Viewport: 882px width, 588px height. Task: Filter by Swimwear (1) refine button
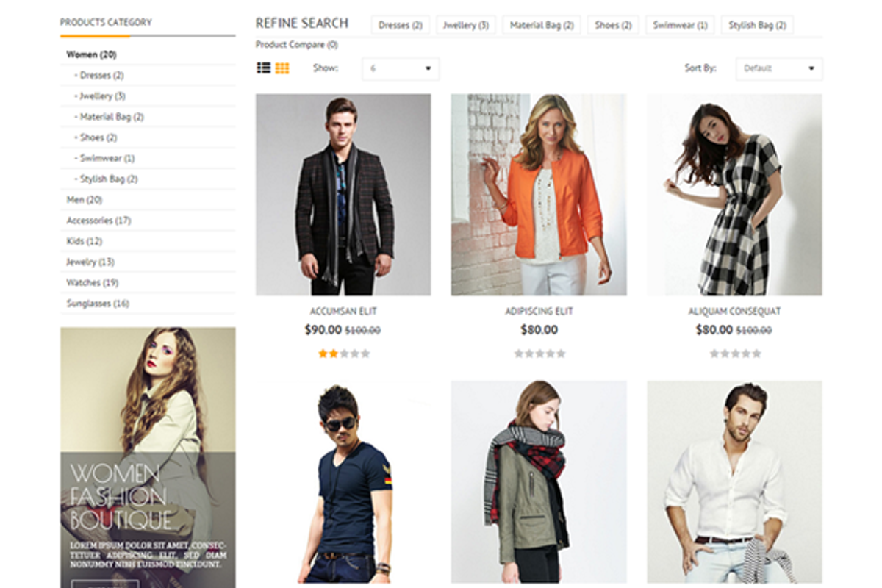pyautogui.click(x=680, y=25)
